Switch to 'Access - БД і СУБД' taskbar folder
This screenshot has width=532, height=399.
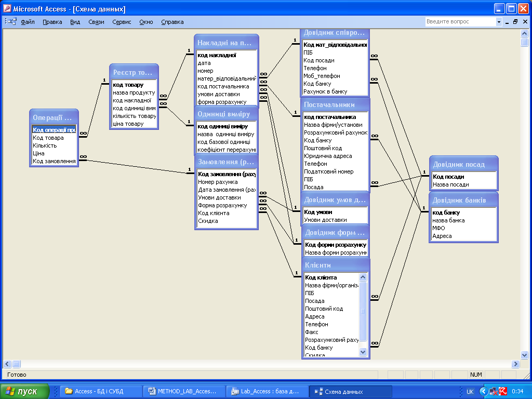tap(101, 392)
